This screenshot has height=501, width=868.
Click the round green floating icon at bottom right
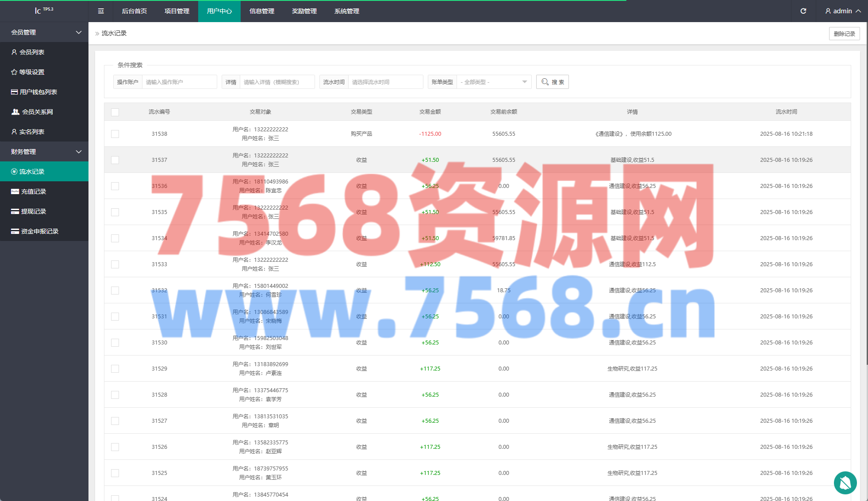[845, 483]
